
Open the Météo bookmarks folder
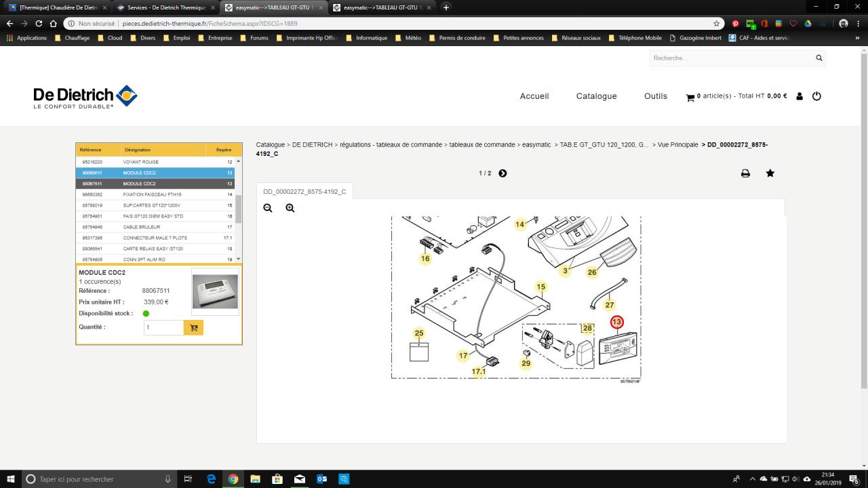(408, 38)
